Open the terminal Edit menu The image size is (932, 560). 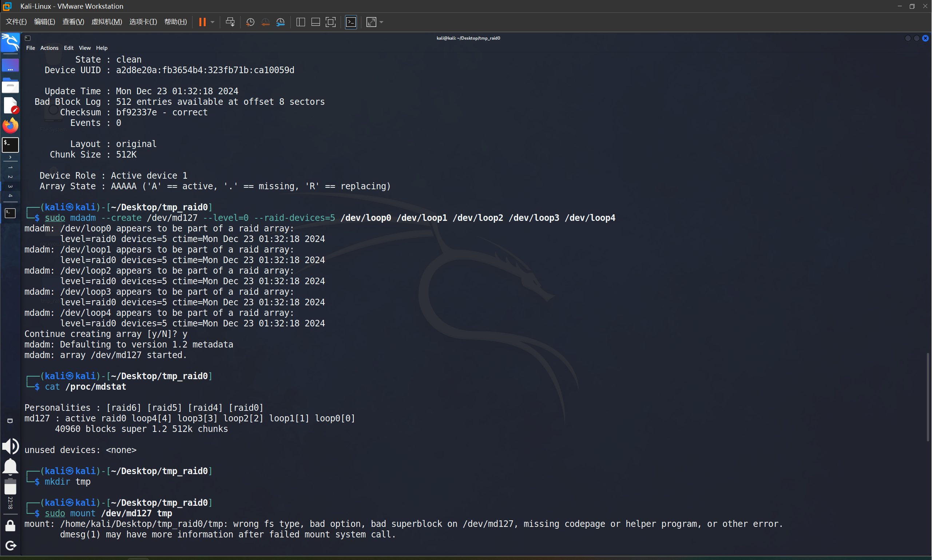coord(69,48)
